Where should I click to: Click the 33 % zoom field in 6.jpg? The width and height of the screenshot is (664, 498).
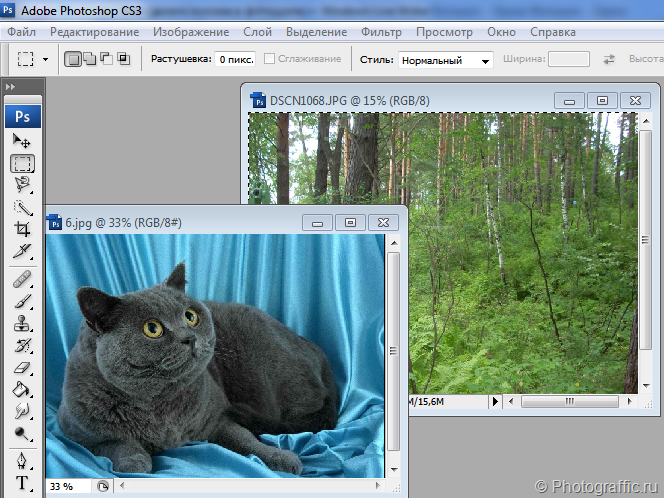pos(68,486)
